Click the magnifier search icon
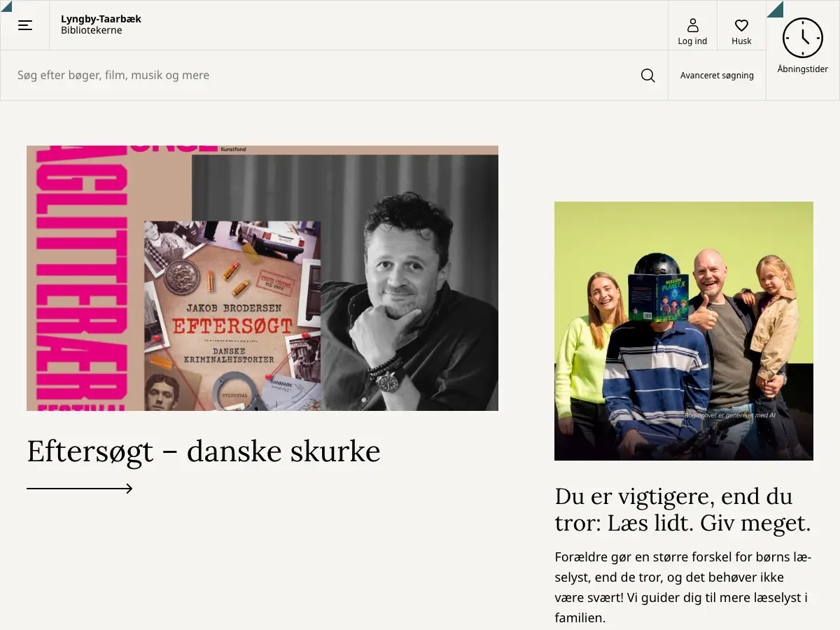Screen dimensions: 840x630 [x=648, y=76]
